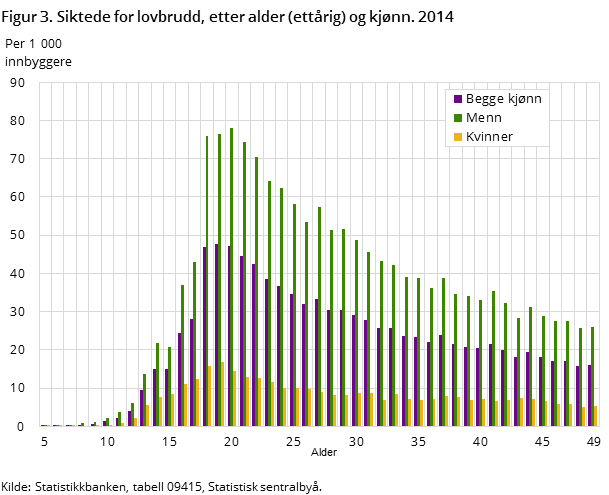
Task: Click the black title band above the chart
Action: coord(300,40)
